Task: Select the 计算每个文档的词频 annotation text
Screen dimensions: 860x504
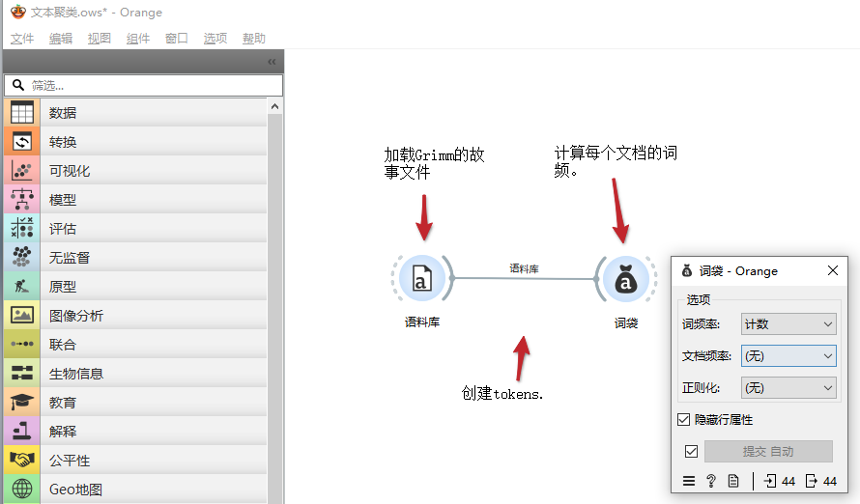Action: tap(616, 161)
